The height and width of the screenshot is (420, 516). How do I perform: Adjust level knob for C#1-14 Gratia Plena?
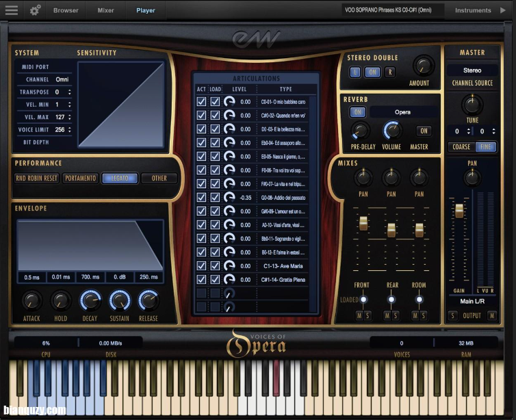(229, 280)
